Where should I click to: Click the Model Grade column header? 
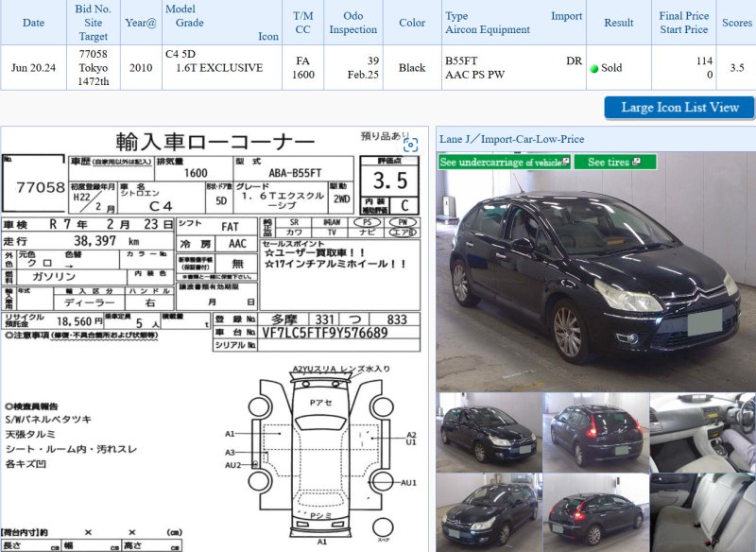tap(222, 23)
